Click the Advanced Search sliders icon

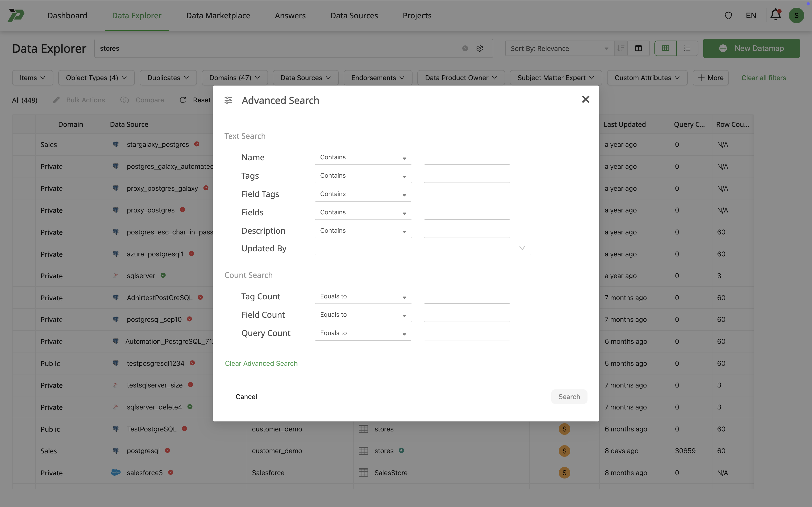pyautogui.click(x=229, y=100)
